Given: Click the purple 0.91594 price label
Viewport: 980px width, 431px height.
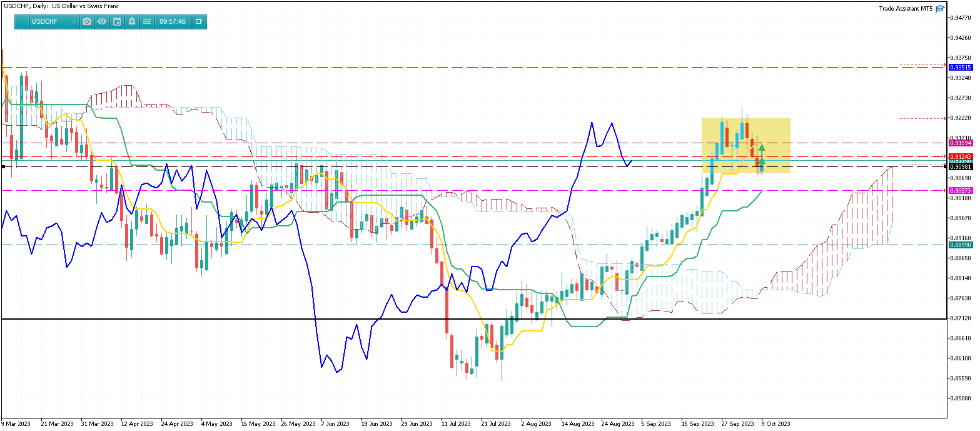Looking at the screenshot, I should (x=960, y=143).
